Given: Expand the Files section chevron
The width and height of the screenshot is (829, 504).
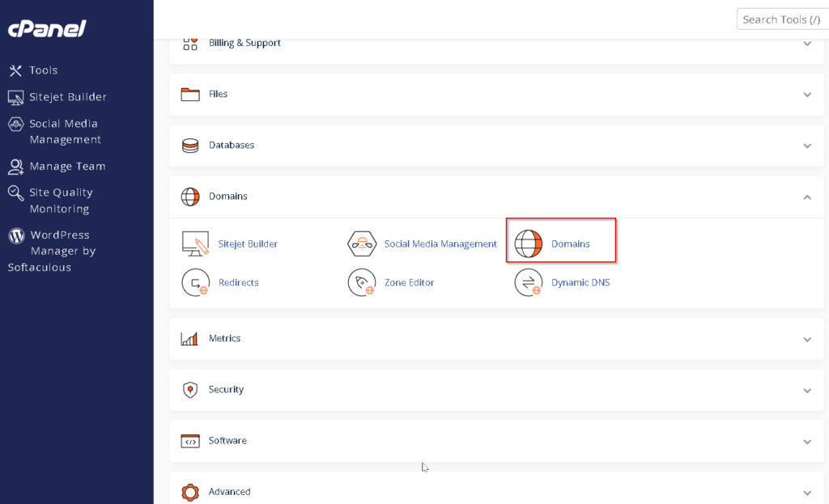Looking at the screenshot, I should (807, 95).
